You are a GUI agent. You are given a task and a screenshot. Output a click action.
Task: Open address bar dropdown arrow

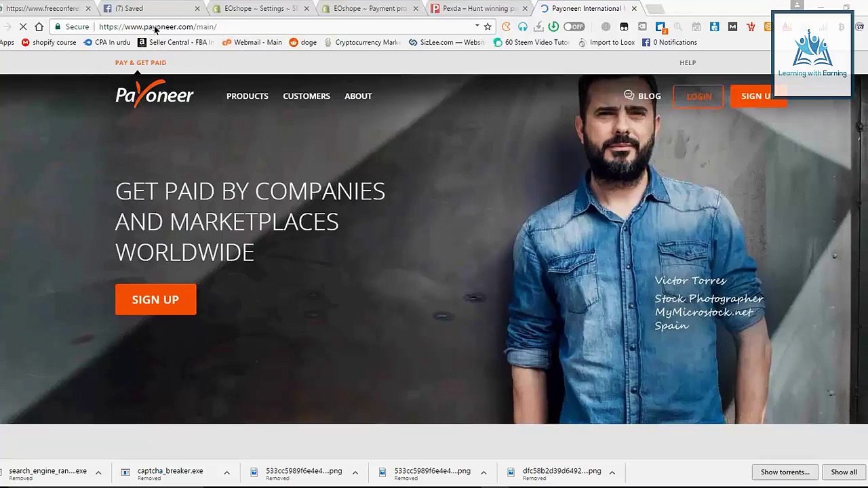tap(477, 26)
